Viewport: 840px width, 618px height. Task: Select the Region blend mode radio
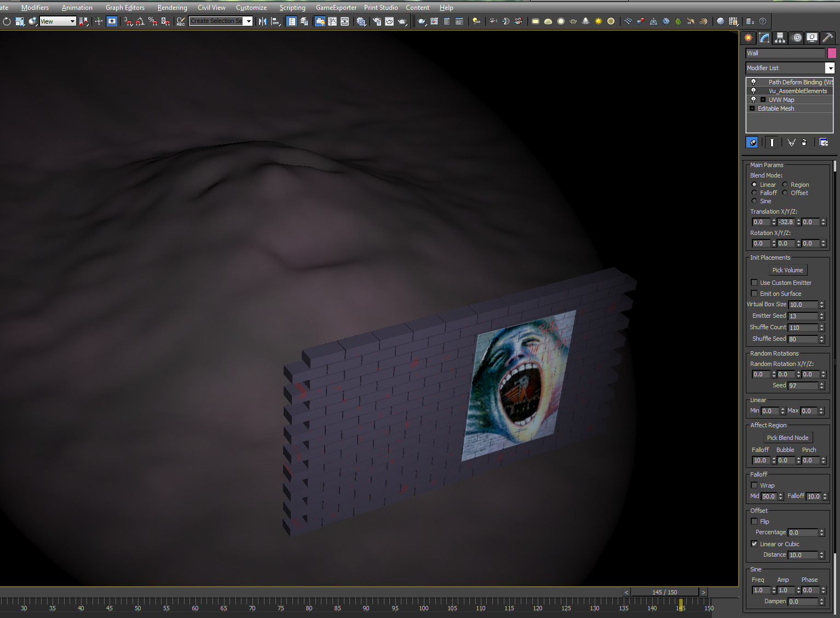coord(785,185)
